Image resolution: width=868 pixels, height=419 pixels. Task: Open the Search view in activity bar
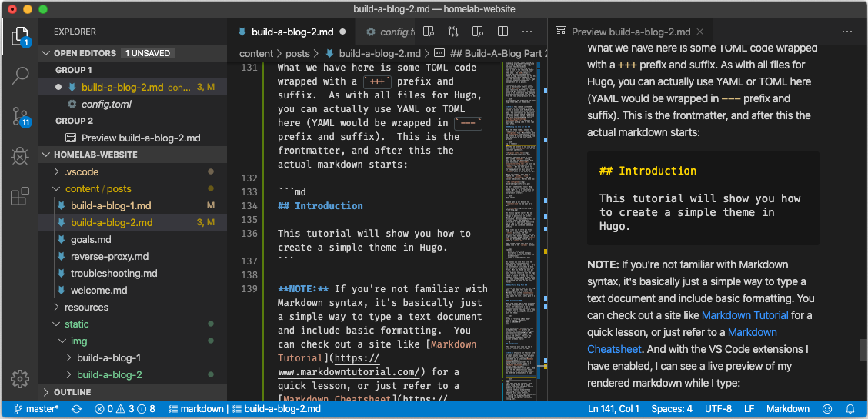[x=20, y=76]
